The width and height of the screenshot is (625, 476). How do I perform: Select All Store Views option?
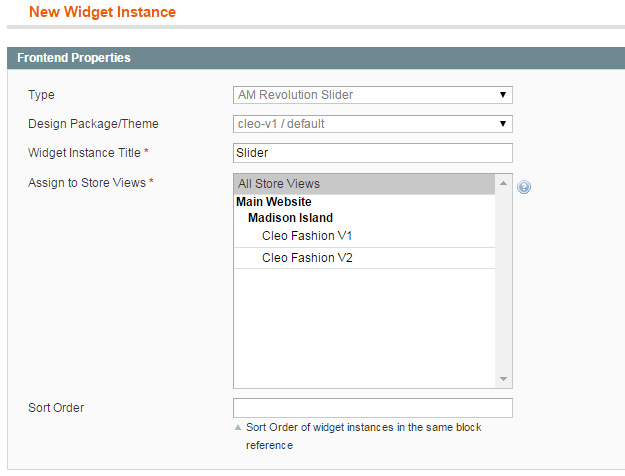364,184
